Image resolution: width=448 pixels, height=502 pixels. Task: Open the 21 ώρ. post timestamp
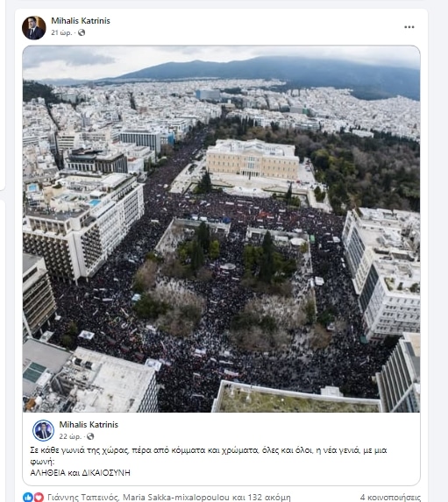coord(61,32)
